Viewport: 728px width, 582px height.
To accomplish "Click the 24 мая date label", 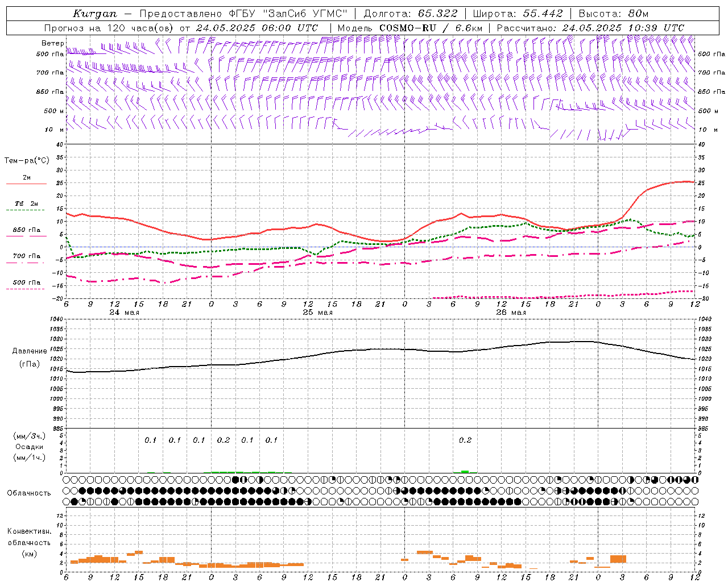I will pyautogui.click(x=125, y=313).
